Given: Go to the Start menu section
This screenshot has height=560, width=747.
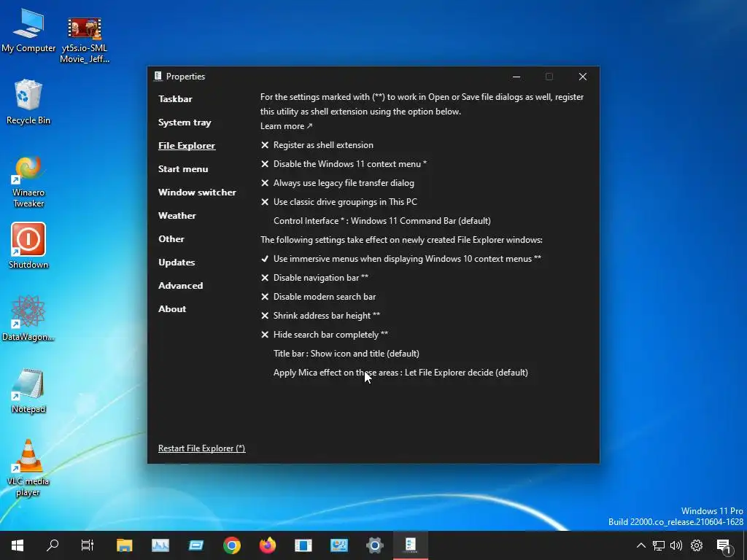Looking at the screenshot, I should 183,169.
